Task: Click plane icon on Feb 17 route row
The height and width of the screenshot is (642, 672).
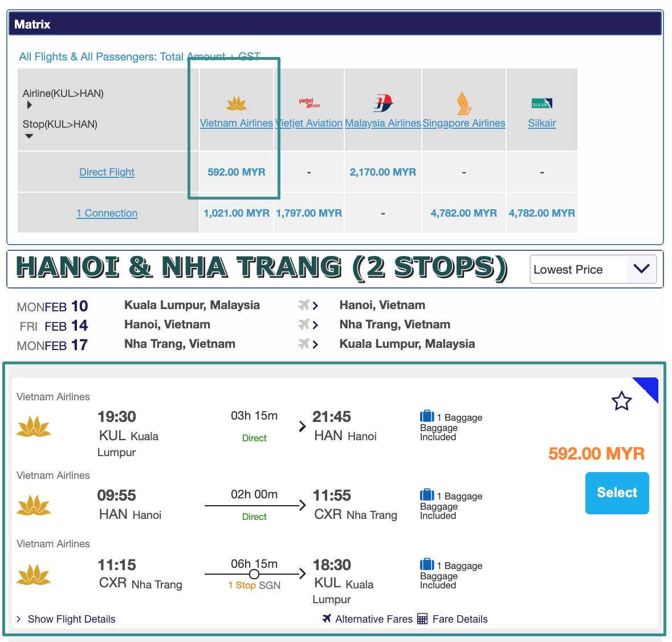Action: [304, 343]
